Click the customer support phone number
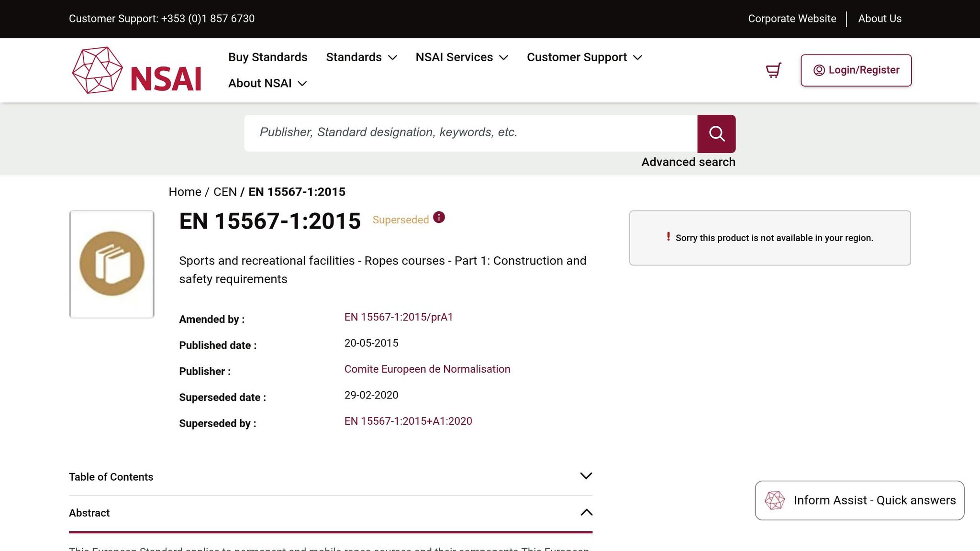Viewport: 980px width, 551px height. pos(208,19)
